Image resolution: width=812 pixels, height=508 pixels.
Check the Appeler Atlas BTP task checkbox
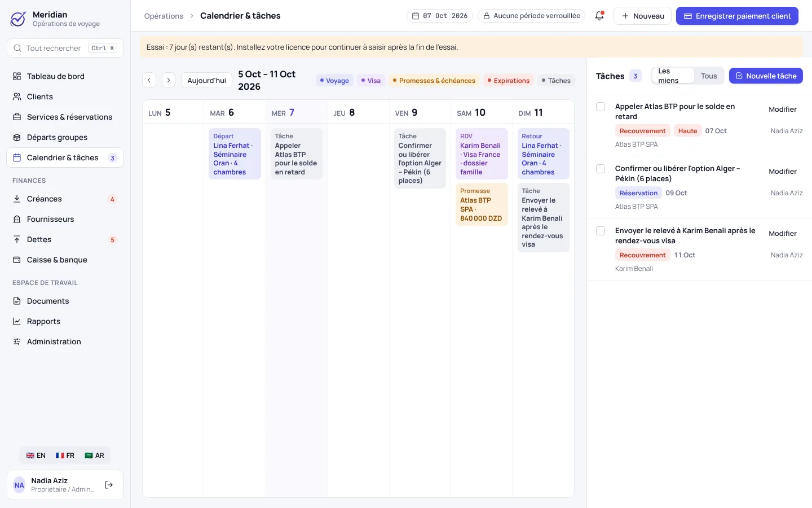(601, 107)
